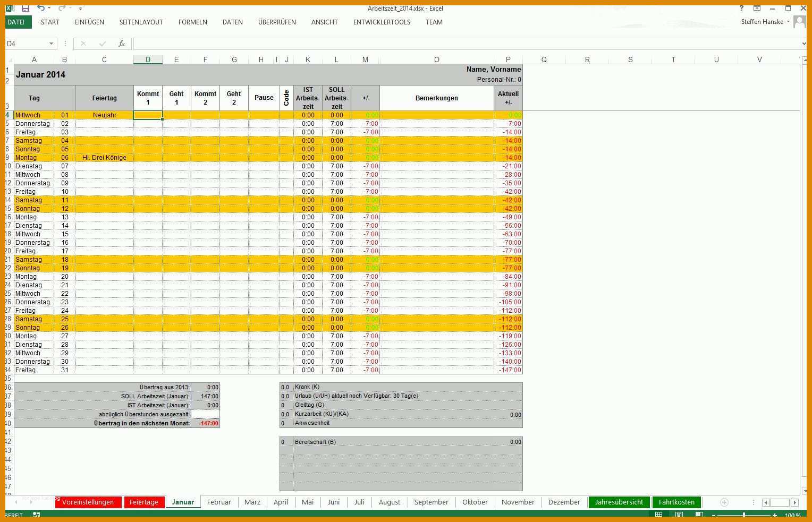Switch to the START ribbon tab

tap(50, 22)
